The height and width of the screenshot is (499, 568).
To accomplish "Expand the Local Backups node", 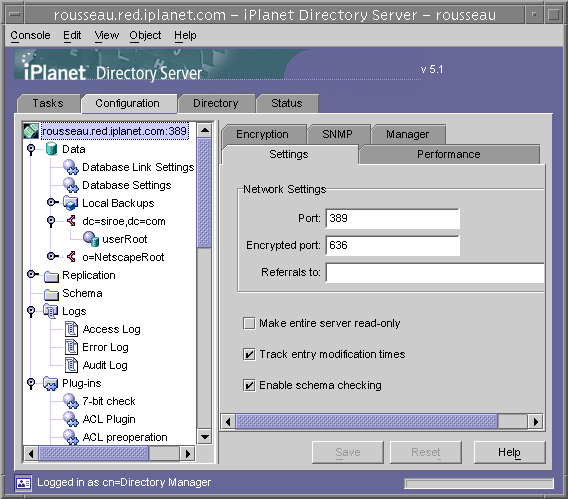I will (52, 202).
